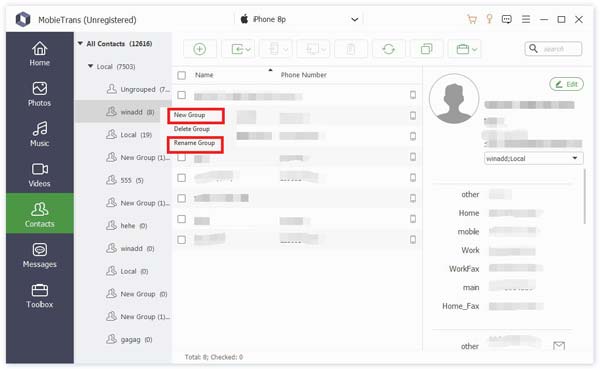Select the winadd (8) group

[x=122, y=112]
